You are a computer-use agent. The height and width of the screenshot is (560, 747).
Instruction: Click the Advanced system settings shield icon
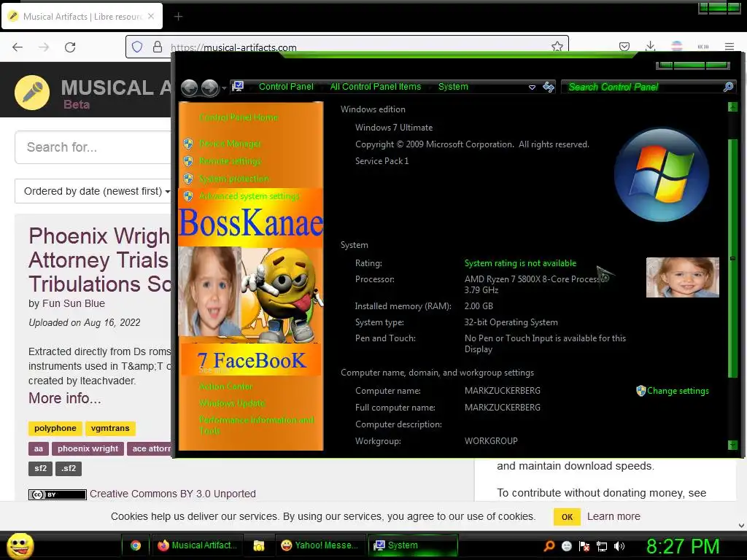point(188,195)
